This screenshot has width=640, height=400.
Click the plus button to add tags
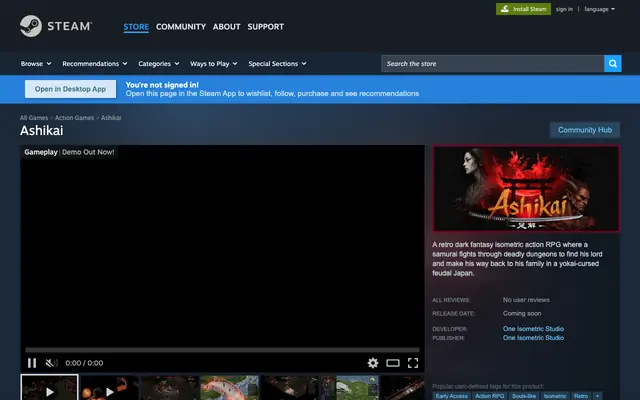tap(597, 396)
